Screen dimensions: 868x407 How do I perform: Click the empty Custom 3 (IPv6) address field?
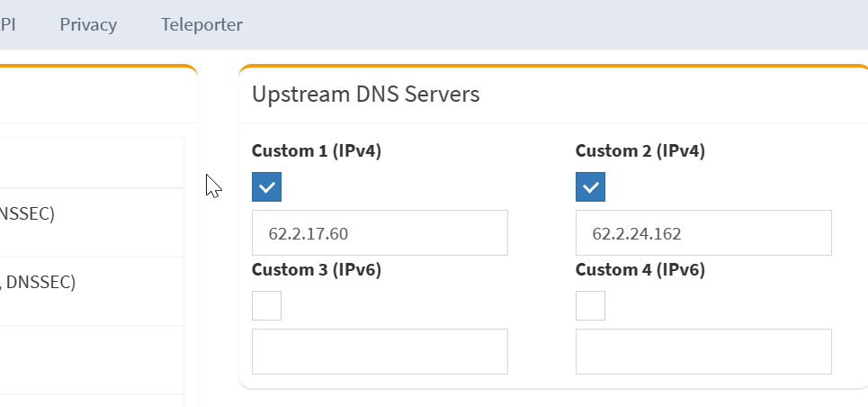click(380, 351)
